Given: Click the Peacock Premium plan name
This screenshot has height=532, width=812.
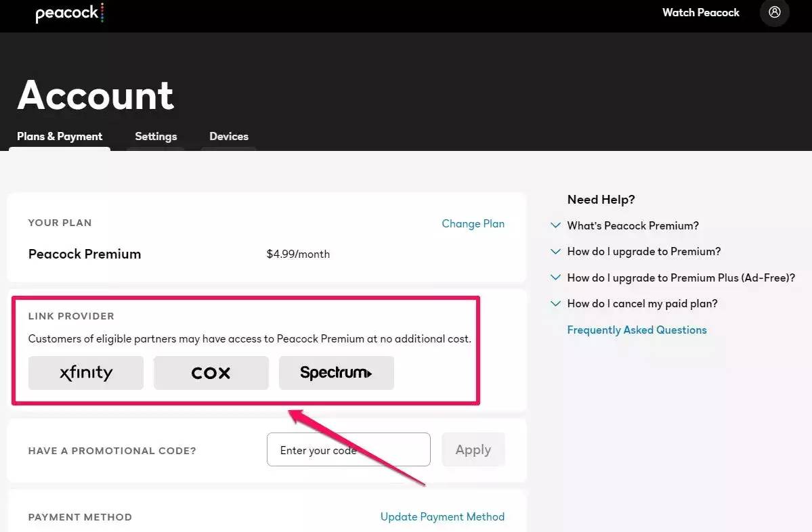Looking at the screenshot, I should point(85,254).
